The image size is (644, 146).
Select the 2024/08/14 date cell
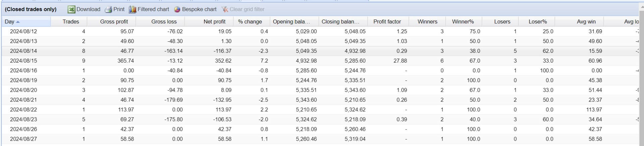[x=23, y=51]
